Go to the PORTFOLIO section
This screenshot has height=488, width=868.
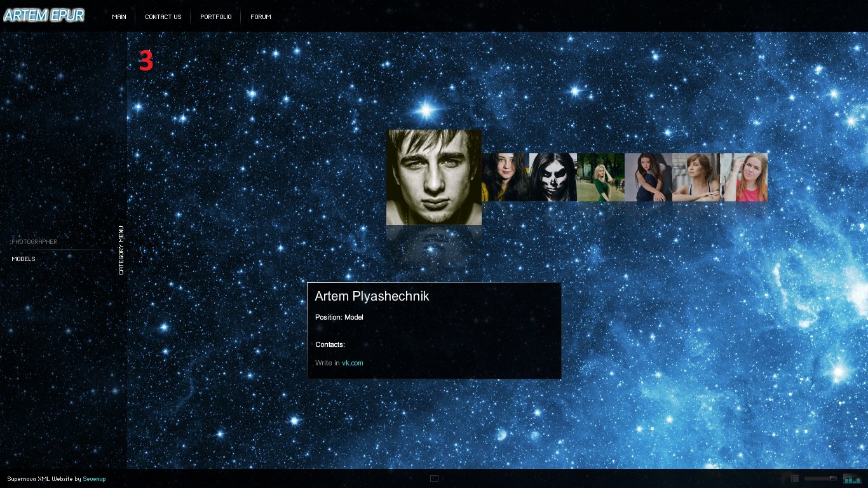point(215,17)
